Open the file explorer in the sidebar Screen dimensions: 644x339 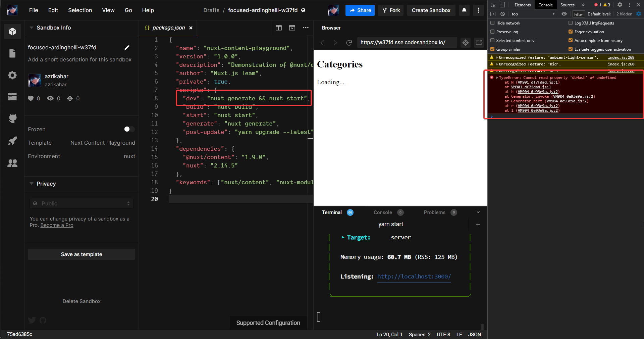(x=12, y=53)
